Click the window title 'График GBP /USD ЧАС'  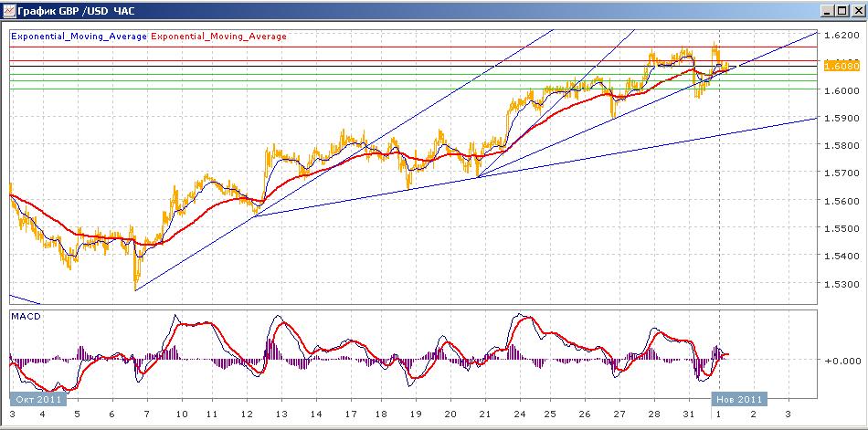[76, 11]
